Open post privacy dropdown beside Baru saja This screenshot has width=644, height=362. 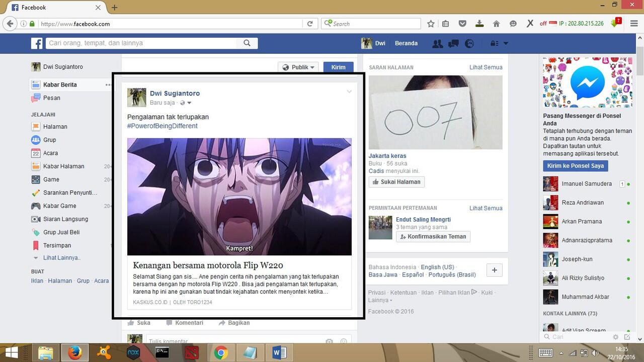(x=186, y=103)
